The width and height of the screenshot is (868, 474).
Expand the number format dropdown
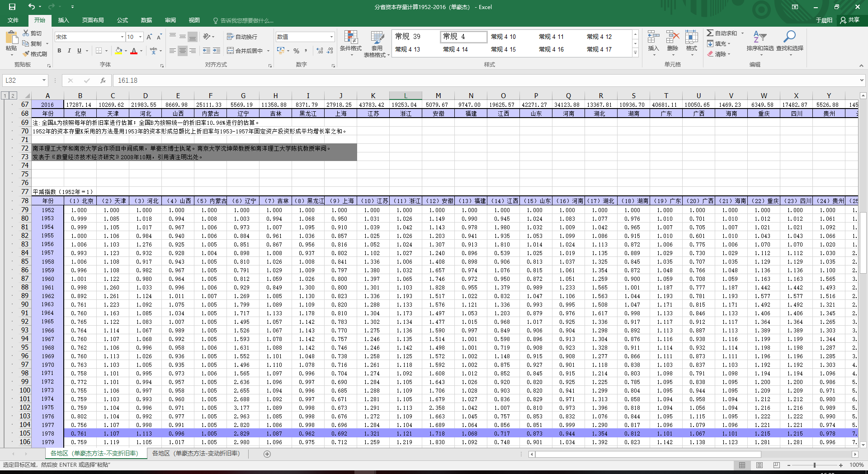[331, 37]
